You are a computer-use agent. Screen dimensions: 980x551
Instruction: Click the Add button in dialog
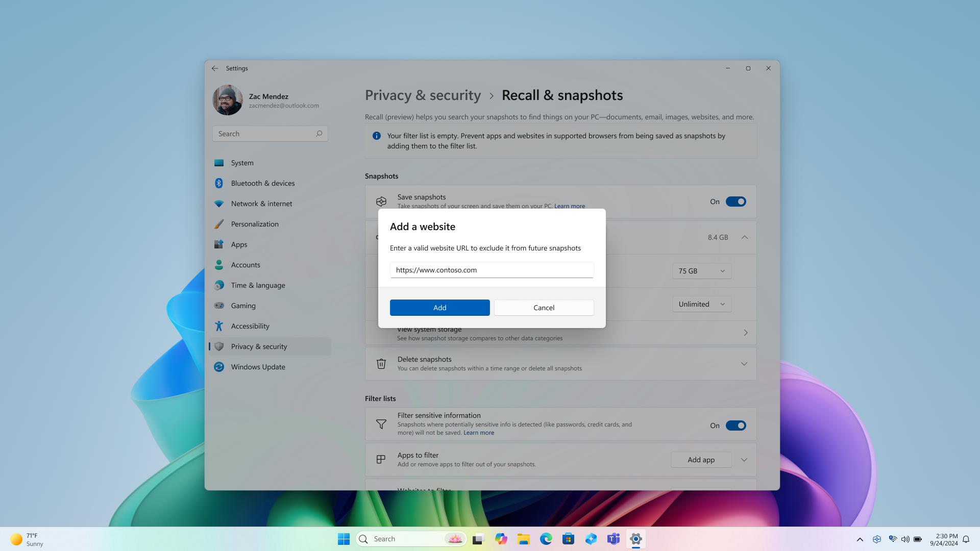tap(439, 308)
